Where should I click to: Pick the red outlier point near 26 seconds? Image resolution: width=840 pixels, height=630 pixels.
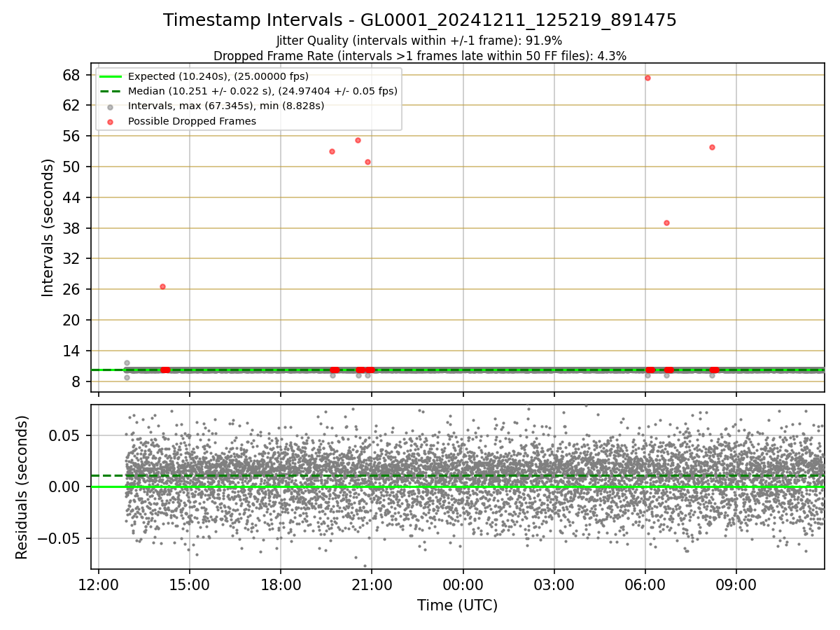(162, 286)
